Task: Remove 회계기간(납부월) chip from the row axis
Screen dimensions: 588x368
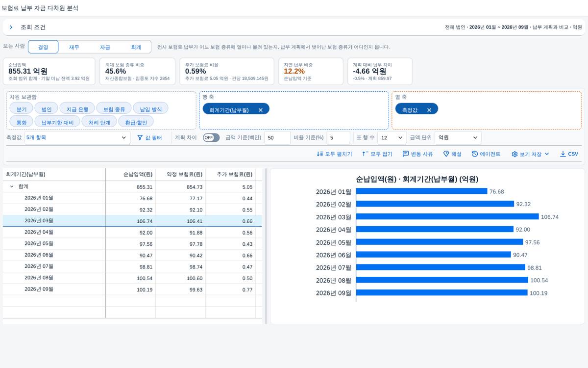Action: click(x=260, y=110)
